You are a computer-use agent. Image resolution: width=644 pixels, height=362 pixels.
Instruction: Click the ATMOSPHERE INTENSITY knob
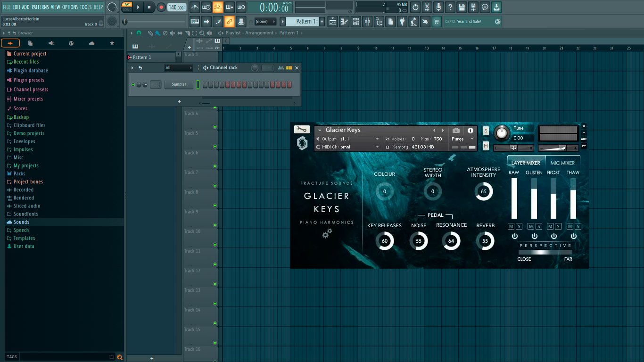484,192
